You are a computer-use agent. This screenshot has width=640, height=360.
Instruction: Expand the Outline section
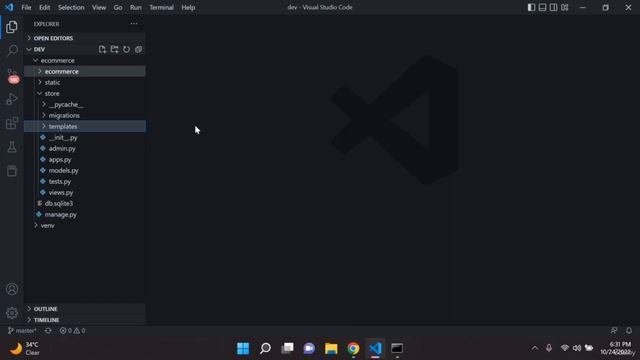tap(85, 309)
